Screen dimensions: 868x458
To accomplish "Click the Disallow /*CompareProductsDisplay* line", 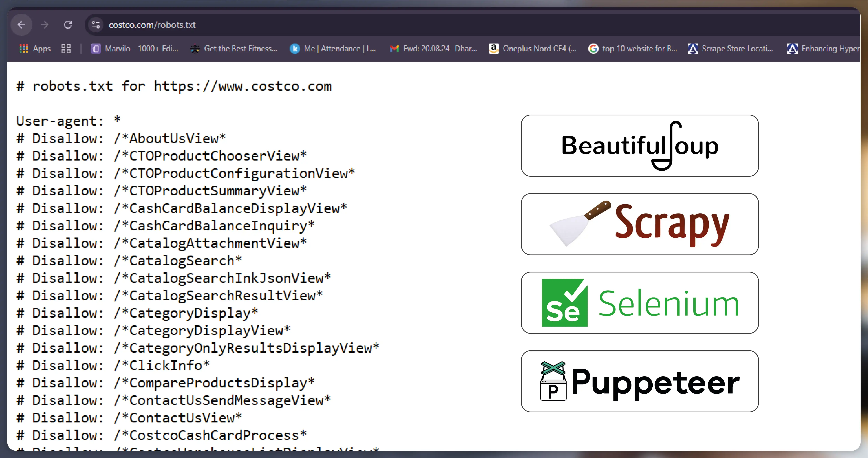I will [165, 383].
